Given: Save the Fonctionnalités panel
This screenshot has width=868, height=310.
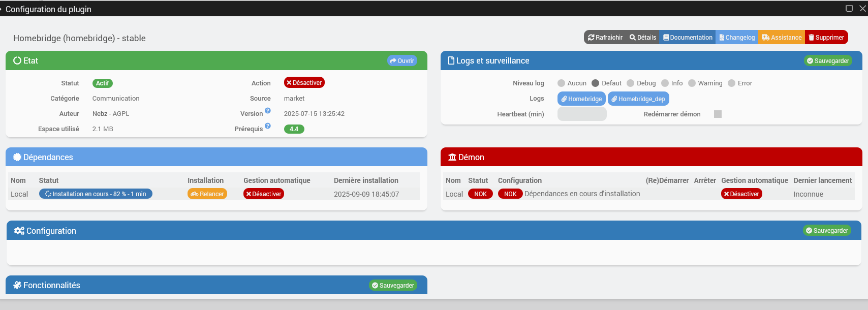Looking at the screenshot, I should (393, 286).
